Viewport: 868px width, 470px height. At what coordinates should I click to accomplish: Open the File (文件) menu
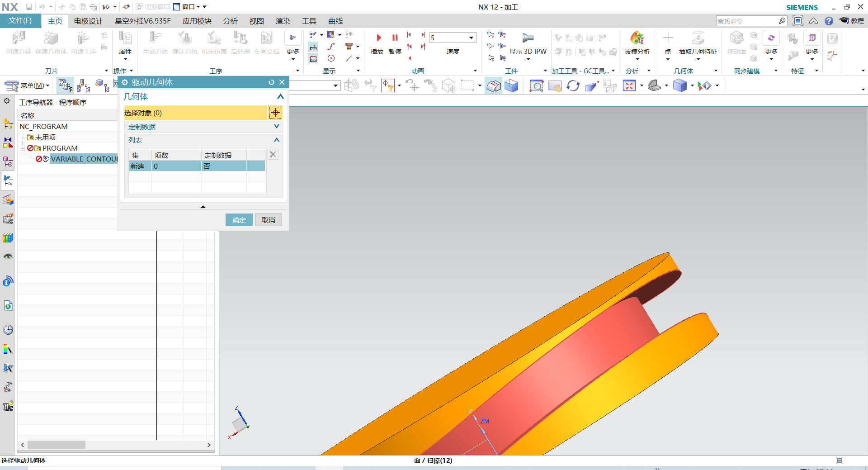[x=20, y=21]
